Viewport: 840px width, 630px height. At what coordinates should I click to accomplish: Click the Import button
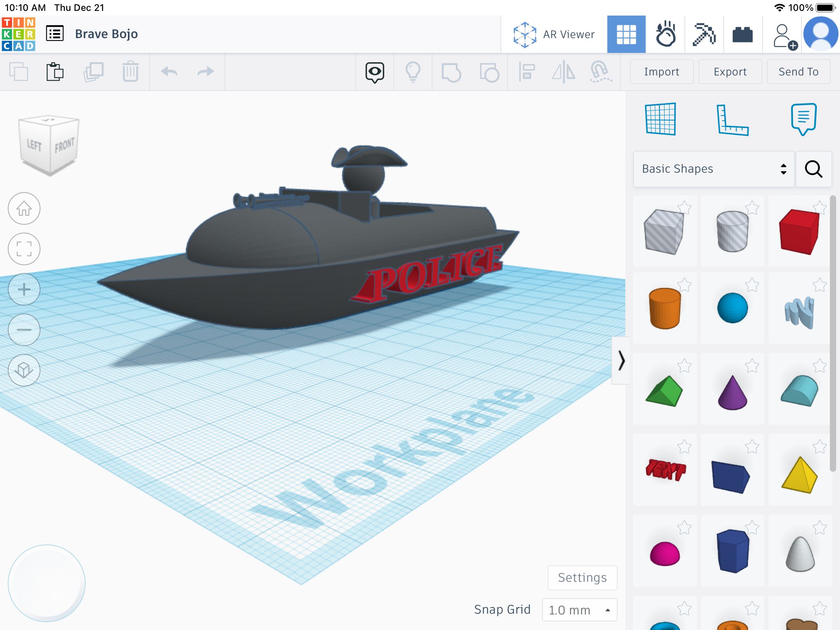pos(661,72)
